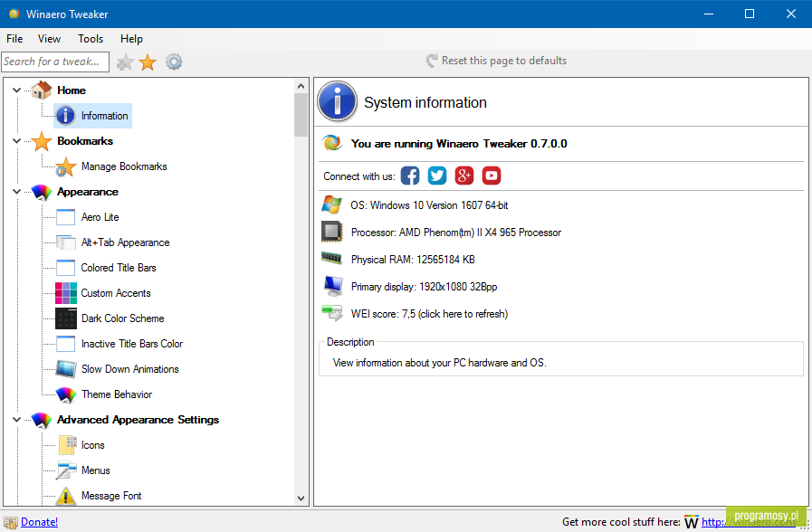Open the Tools menu
The width and height of the screenshot is (812, 532).
91,39
